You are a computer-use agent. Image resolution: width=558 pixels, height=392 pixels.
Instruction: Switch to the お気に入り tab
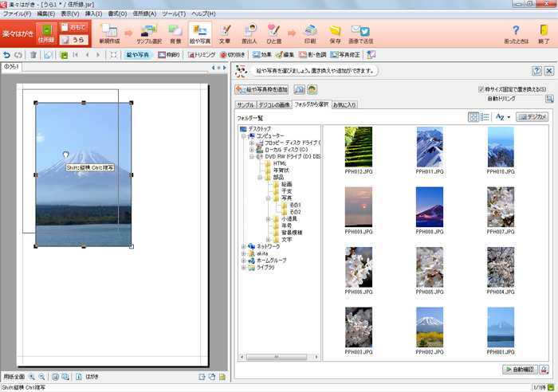[x=345, y=104]
